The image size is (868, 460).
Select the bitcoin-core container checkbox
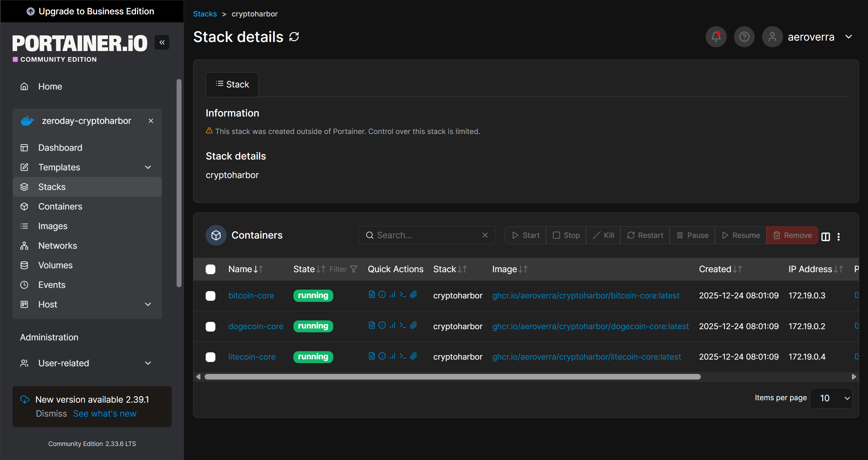click(211, 296)
